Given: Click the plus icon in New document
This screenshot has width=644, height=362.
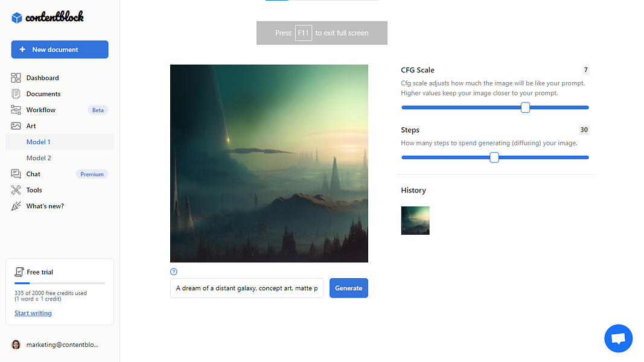Looking at the screenshot, I should (x=22, y=49).
